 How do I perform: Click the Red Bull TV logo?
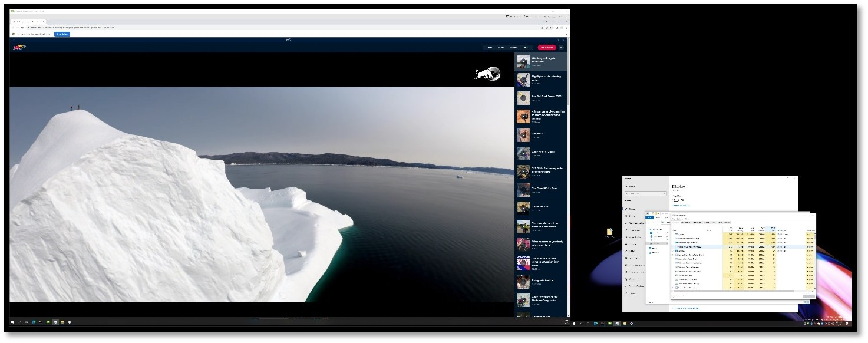(x=19, y=48)
